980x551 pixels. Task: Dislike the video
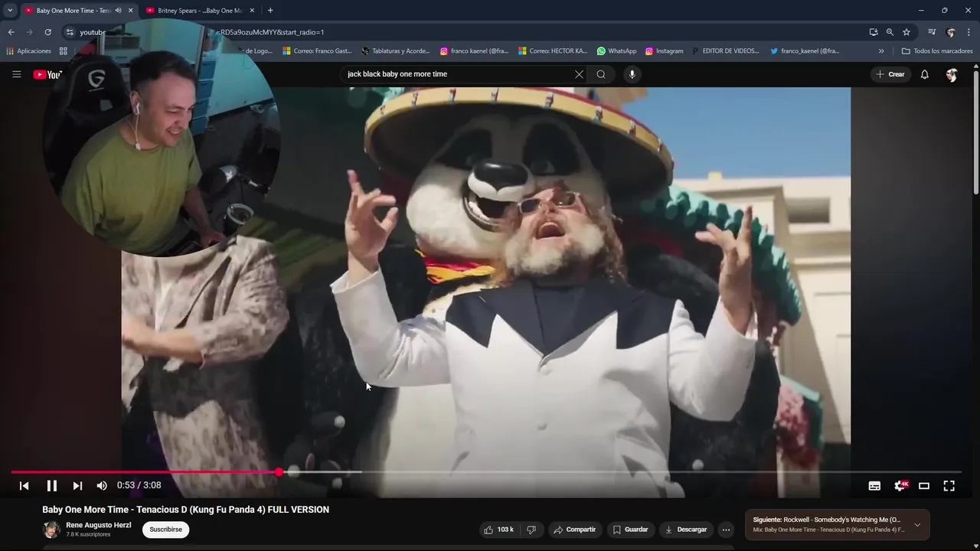tap(531, 530)
